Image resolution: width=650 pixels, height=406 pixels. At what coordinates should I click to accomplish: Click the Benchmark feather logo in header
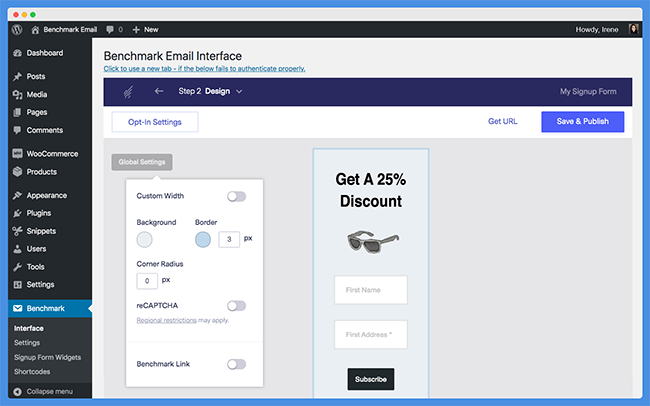pyautogui.click(x=128, y=91)
